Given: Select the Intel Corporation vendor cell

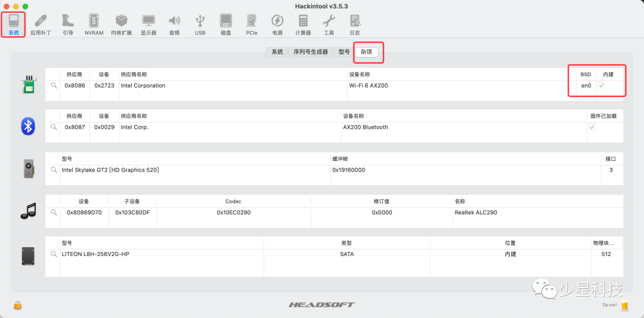Looking at the screenshot, I should 143,86.
